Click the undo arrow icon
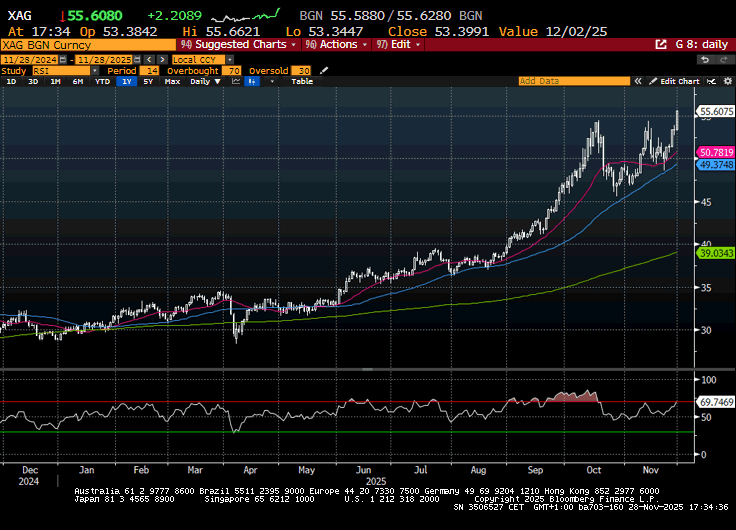Screen dimensions: 736x530 tap(705, 60)
